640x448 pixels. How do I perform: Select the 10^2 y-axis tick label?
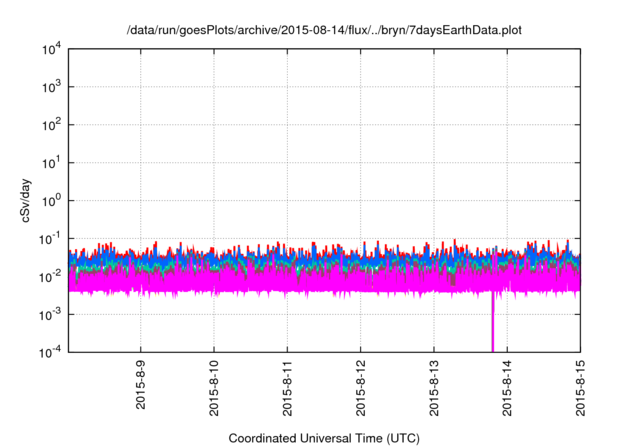pos(51,125)
